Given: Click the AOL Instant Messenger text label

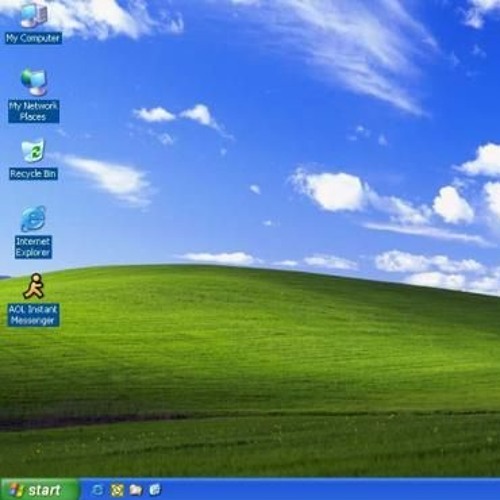Looking at the screenshot, I should pyautogui.click(x=33, y=315).
